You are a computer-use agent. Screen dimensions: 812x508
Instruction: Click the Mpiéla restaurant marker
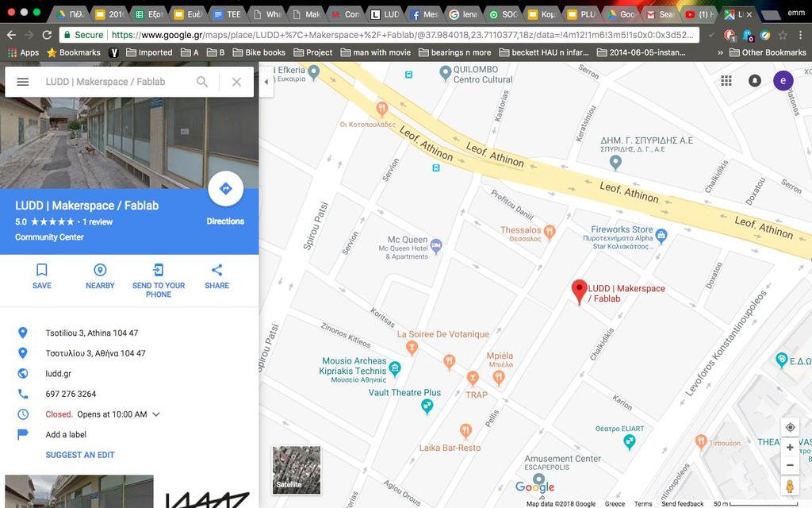coord(499,377)
